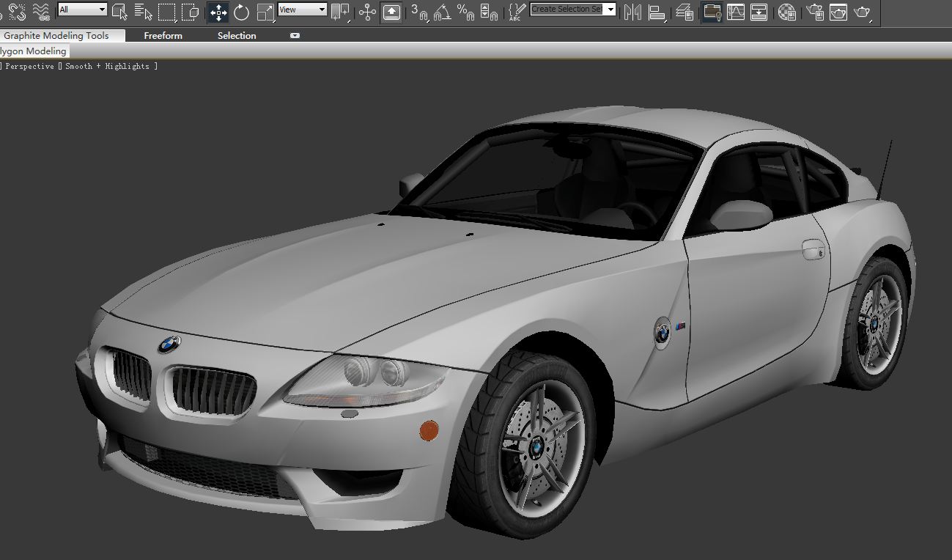Open Edit Named Selection Sets
The width and height of the screenshot is (952, 560).
tap(517, 11)
